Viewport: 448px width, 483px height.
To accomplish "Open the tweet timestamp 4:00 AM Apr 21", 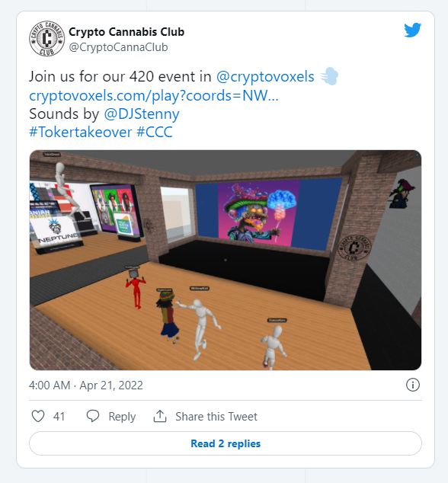I will click(x=86, y=385).
